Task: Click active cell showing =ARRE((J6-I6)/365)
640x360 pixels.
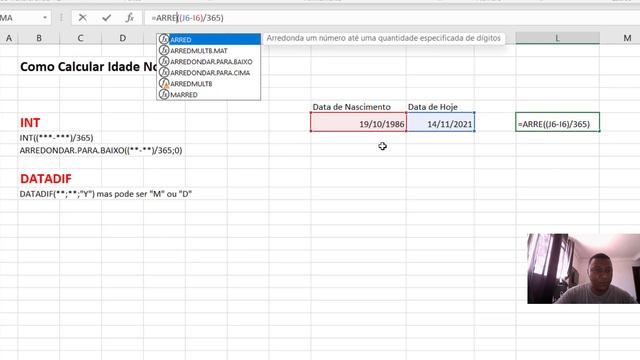Action: [558, 122]
